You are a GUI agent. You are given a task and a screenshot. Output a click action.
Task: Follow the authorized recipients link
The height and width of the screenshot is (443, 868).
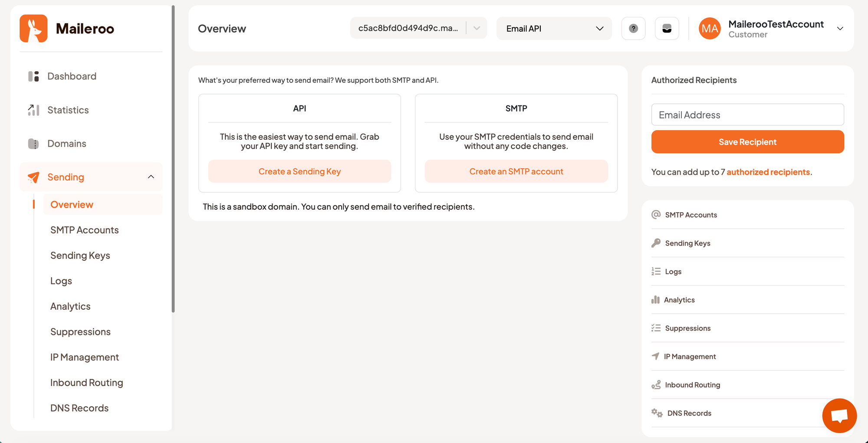click(768, 172)
